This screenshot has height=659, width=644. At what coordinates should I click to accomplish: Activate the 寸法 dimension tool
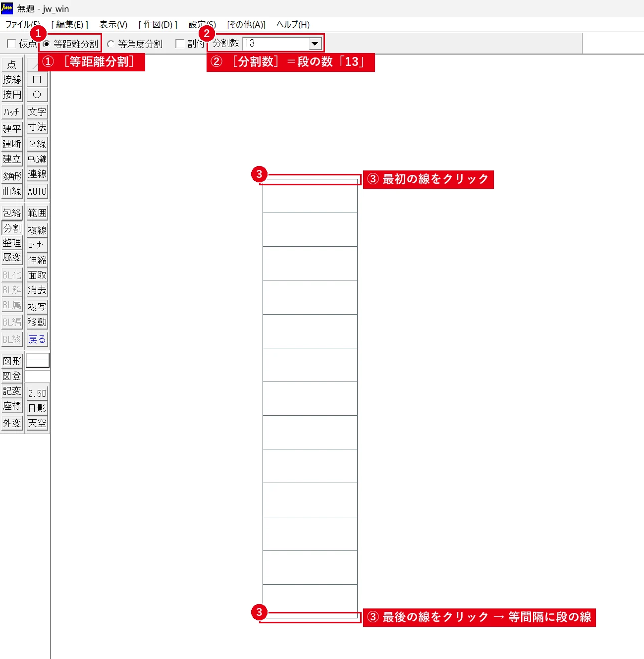[37, 127]
